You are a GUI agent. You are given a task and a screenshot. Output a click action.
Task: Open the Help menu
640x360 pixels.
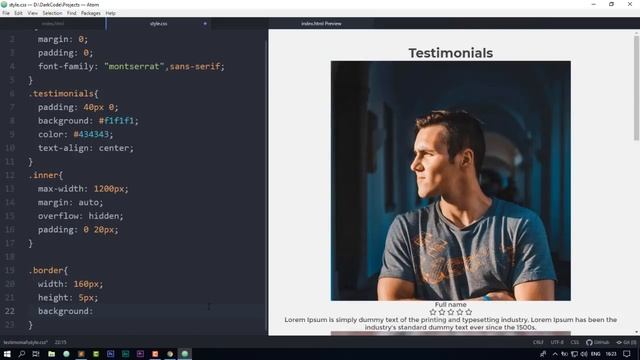point(110,13)
